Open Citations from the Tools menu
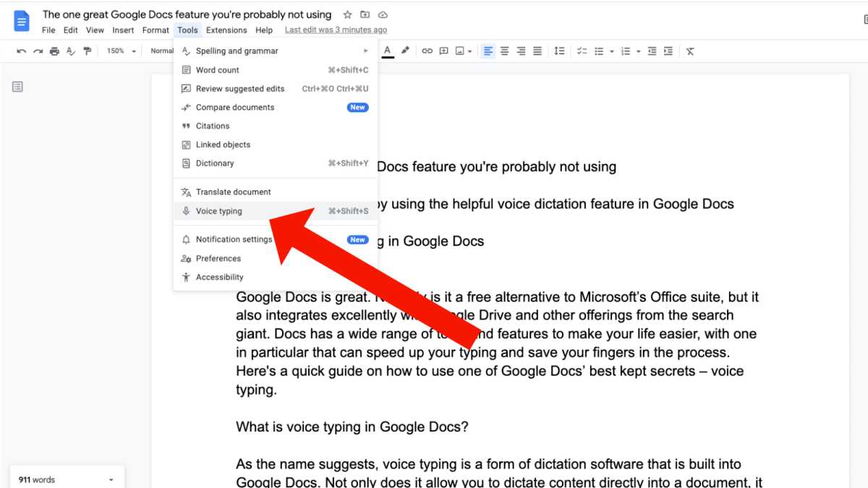The height and width of the screenshot is (488, 868). click(x=276, y=126)
